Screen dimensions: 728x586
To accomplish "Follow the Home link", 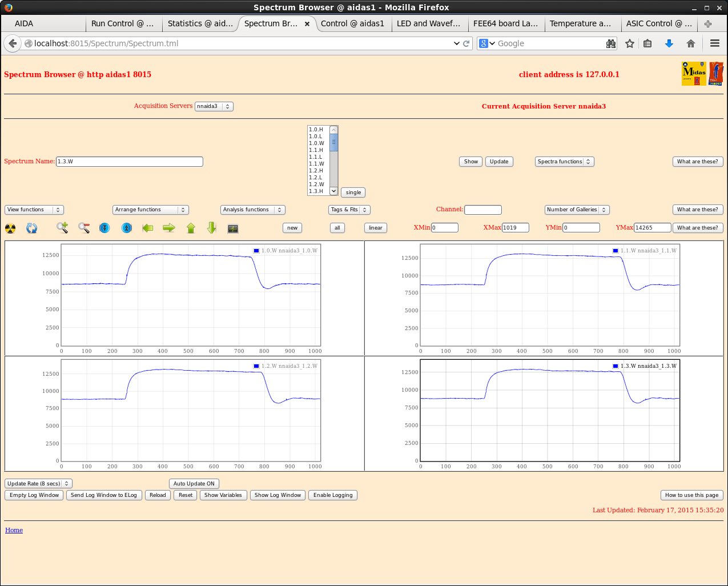I will coord(14,530).
